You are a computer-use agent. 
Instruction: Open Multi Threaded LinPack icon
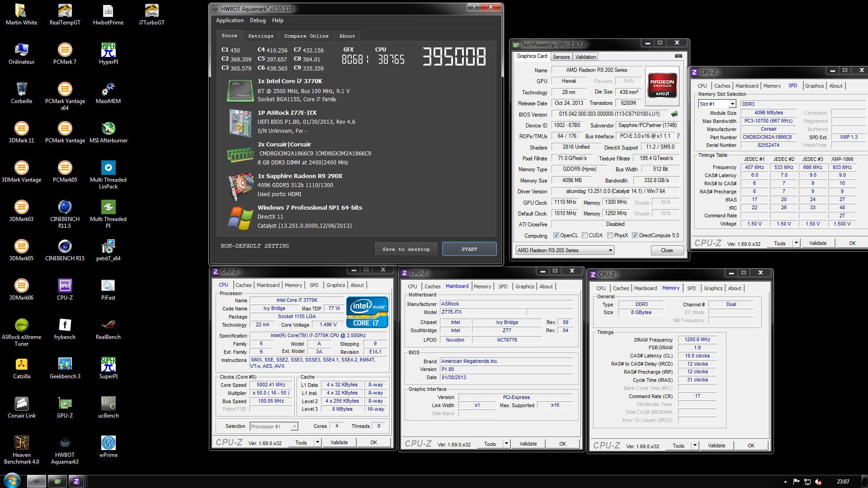pos(108,175)
